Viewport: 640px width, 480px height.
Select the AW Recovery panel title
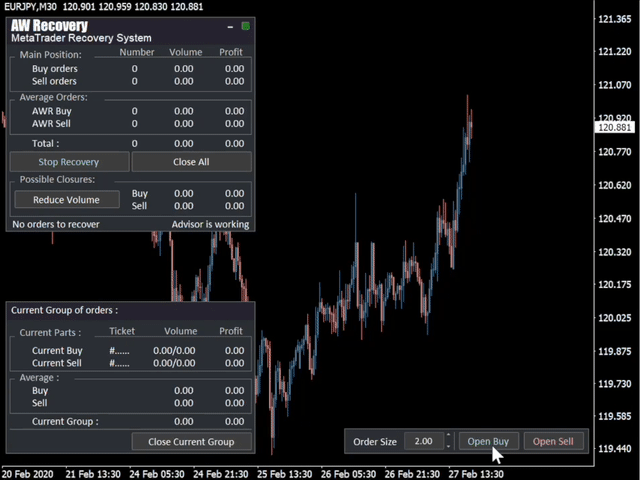pyautogui.click(x=49, y=25)
